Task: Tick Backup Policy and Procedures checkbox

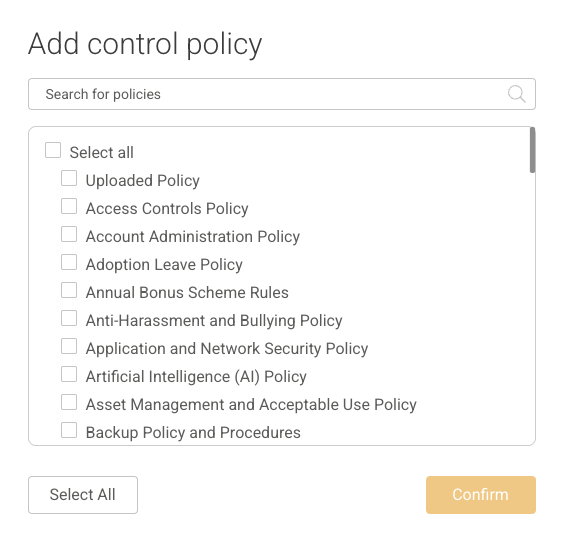Action: 69,430
